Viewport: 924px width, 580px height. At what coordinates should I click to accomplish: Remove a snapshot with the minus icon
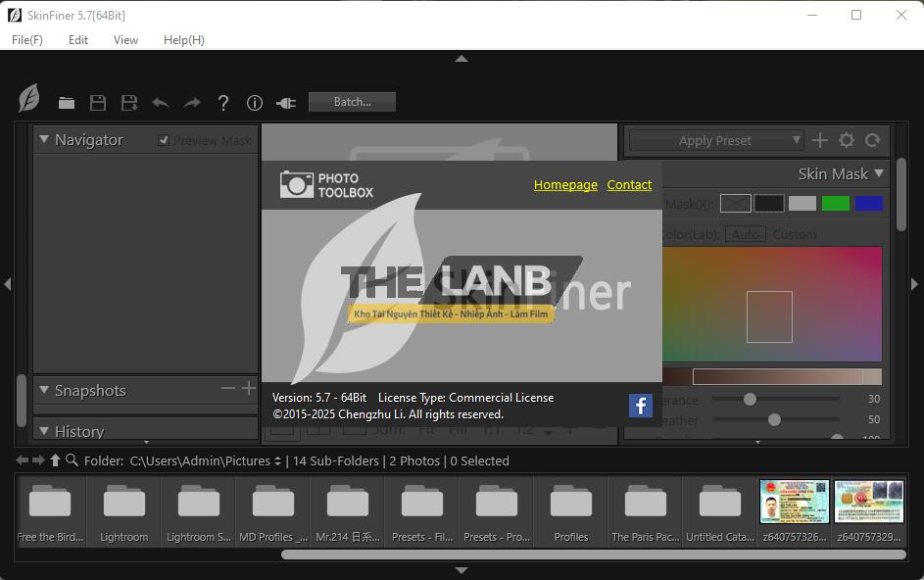click(x=228, y=388)
